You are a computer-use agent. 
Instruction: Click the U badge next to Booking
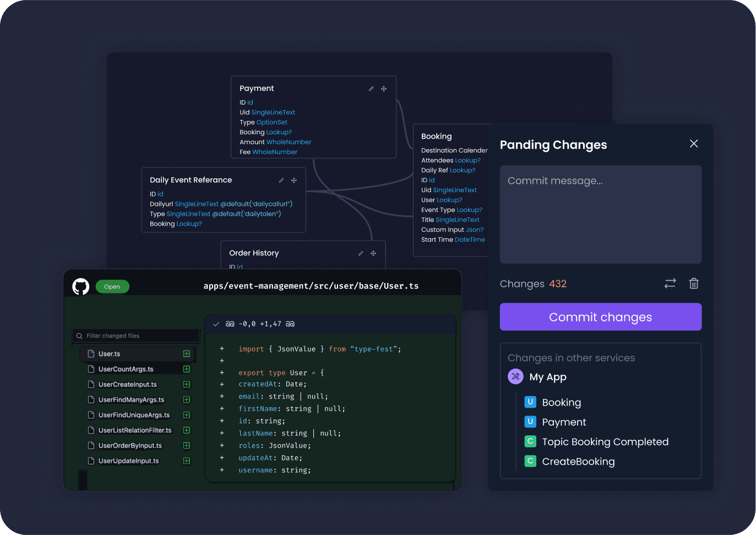coord(530,402)
